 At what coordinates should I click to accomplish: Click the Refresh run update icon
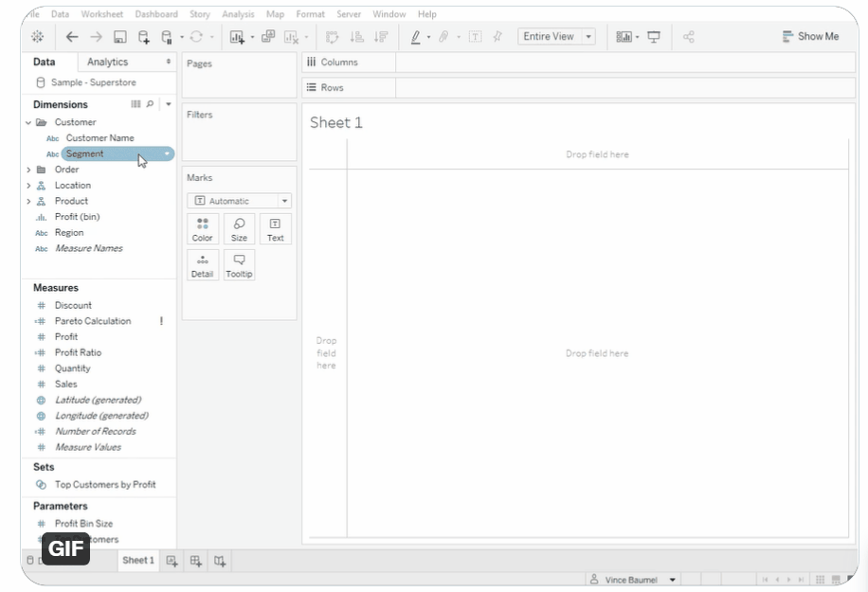(196, 37)
